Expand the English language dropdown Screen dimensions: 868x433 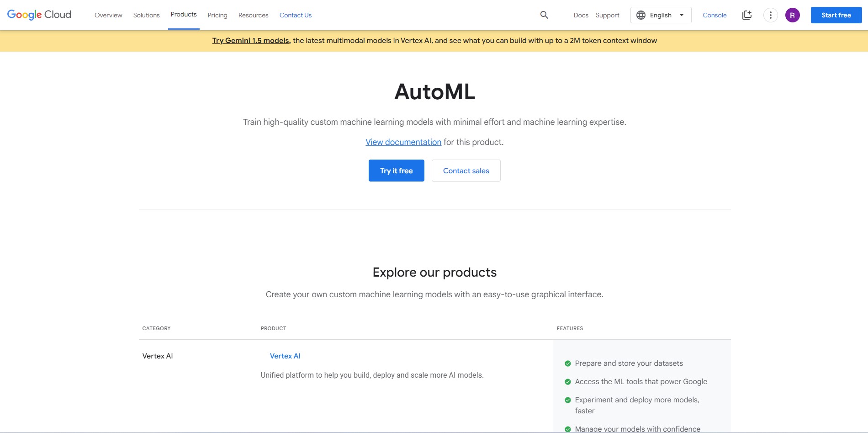(x=661, y=15)
